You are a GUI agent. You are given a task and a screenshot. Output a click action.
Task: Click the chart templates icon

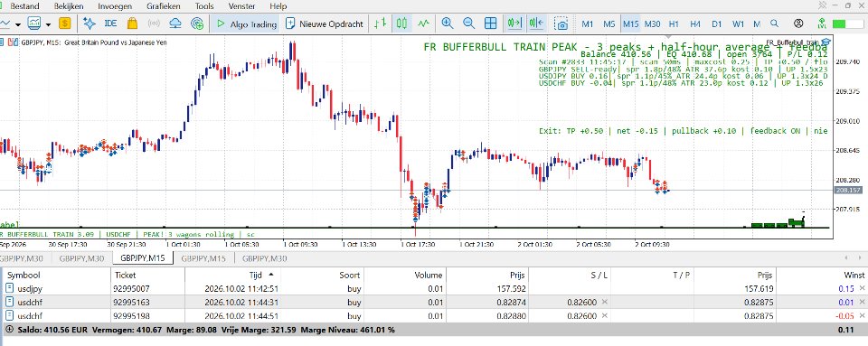[35, 23]
